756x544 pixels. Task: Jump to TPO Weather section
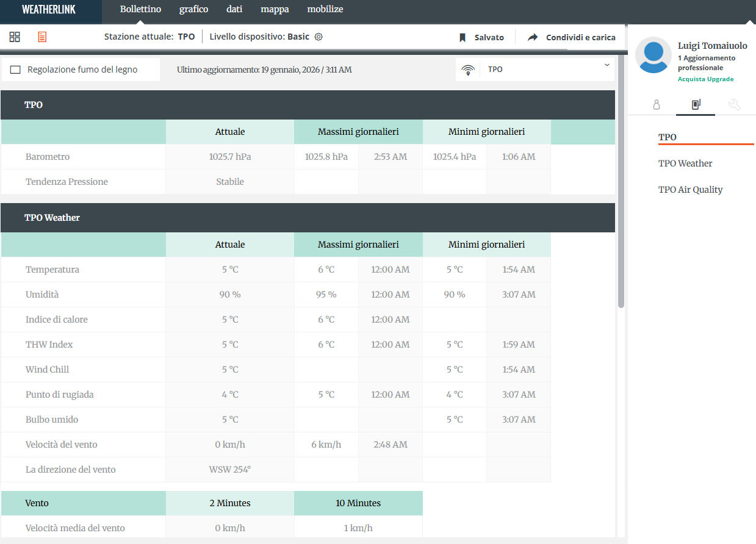(685, 163)
